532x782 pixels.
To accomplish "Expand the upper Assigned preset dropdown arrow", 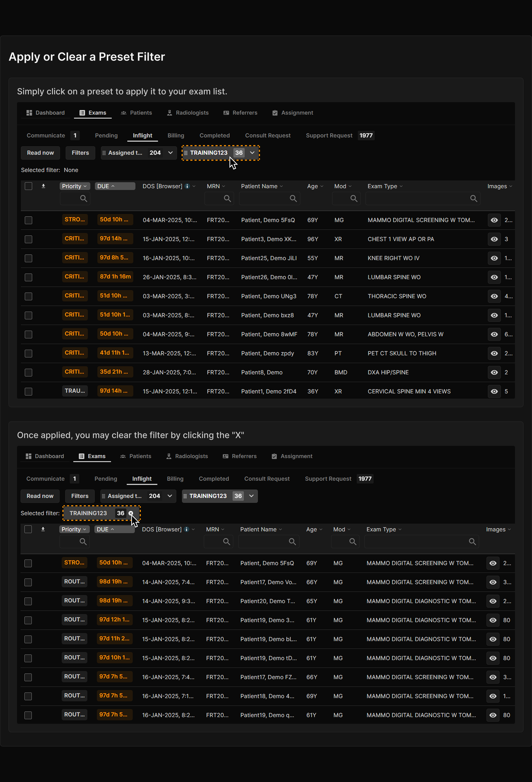I will pos(170,153).
